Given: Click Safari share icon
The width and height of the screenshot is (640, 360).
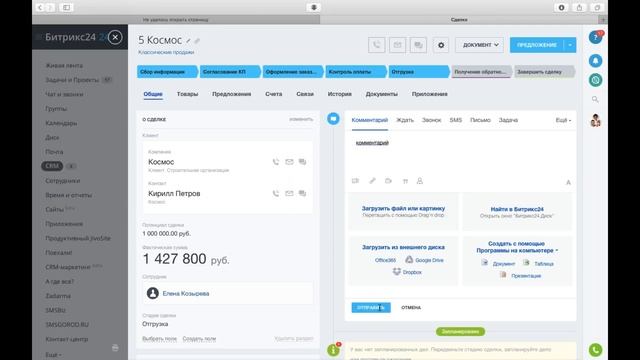Looking at the screenshot, I should click(579, 7).
